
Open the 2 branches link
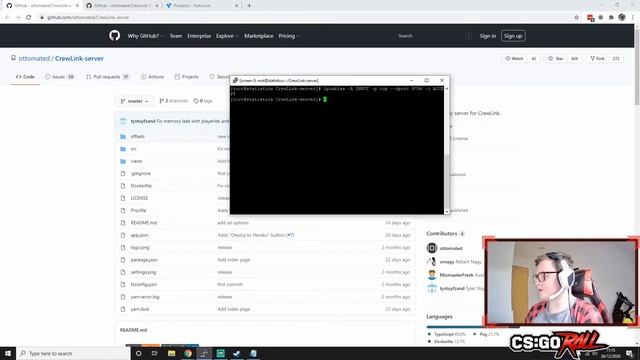(173, 101)
